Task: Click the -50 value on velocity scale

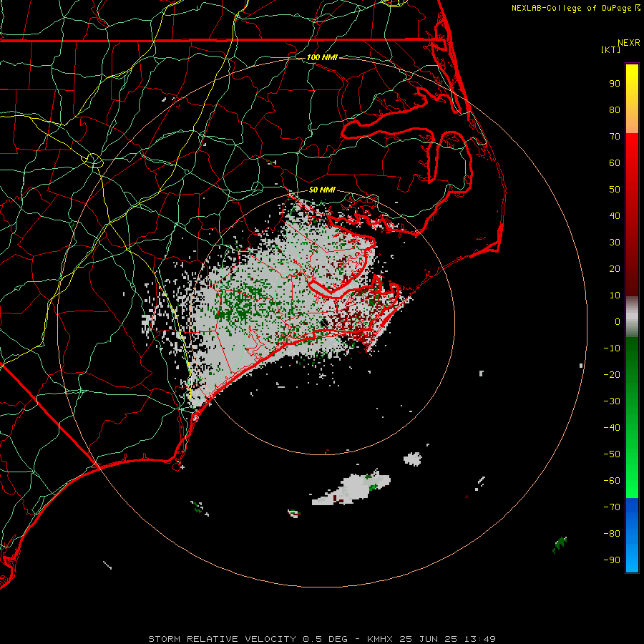Action: click(x=612, y=454)
